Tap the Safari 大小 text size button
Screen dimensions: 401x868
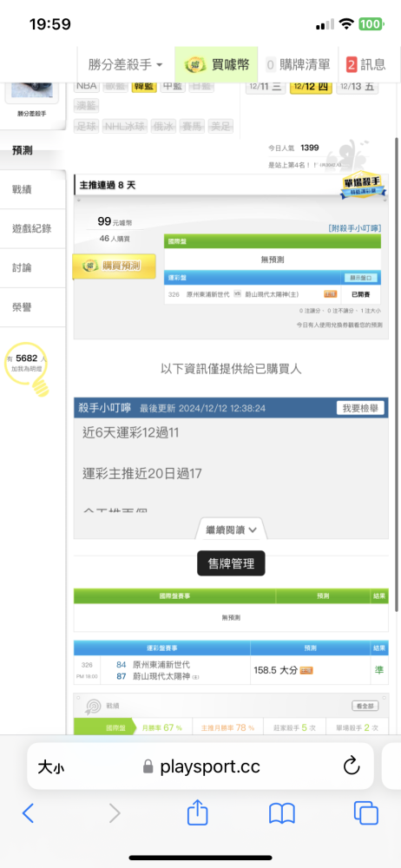(x=51, y=766)
